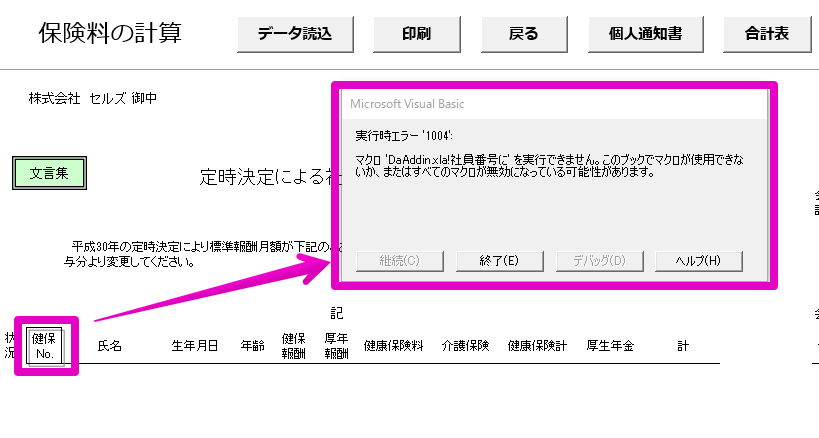Click the green 文言集 button

tap(49, 173)
